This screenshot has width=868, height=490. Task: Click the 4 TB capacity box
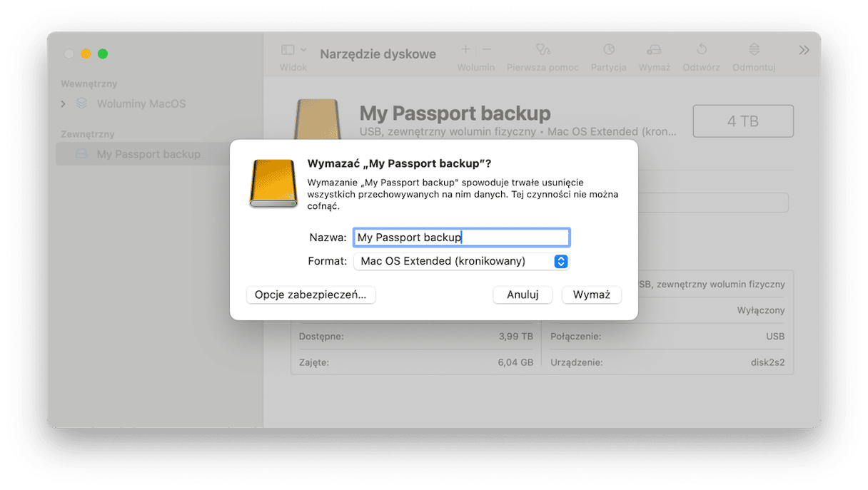tap(743, 121)
